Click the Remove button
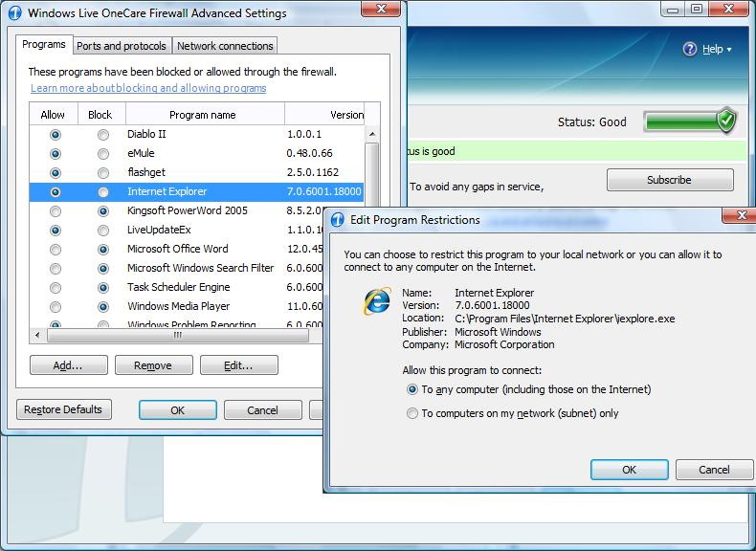756x551 pixels. 153,365
